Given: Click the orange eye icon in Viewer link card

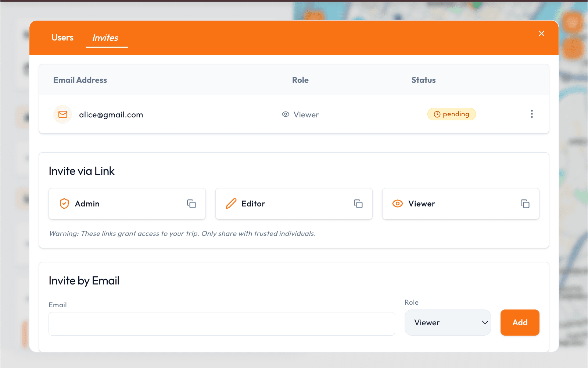Looking at the screenshot, I should (398, 204).
